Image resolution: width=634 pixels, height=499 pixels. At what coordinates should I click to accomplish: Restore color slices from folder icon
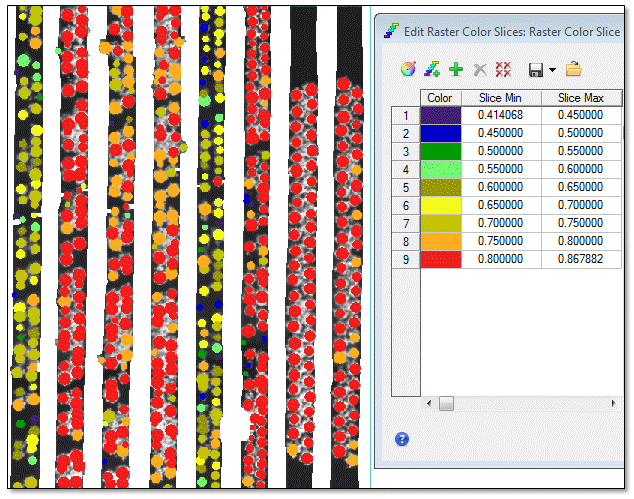573,69
